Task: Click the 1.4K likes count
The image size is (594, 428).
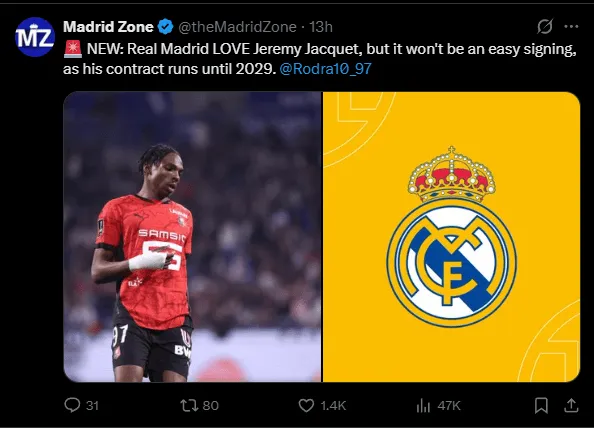Action: [333, 406]
